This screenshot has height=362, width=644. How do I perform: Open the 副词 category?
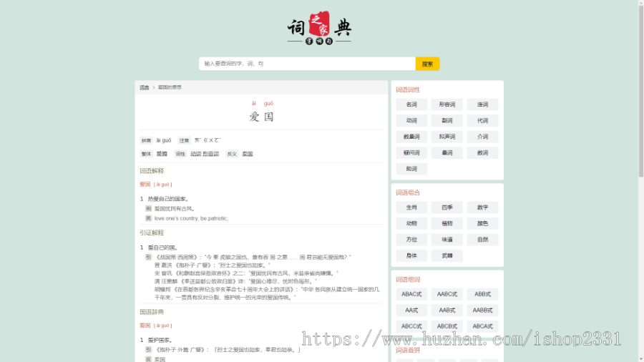click(447, 121)
